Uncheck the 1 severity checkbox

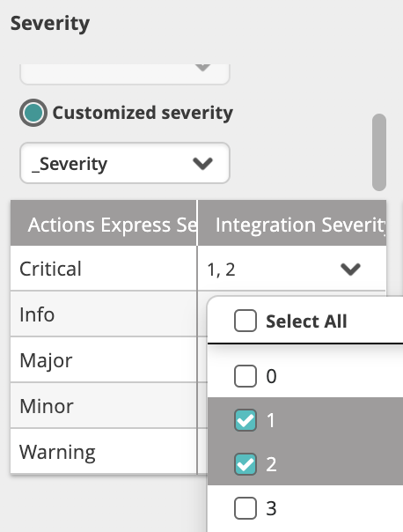tap(245, 420)
